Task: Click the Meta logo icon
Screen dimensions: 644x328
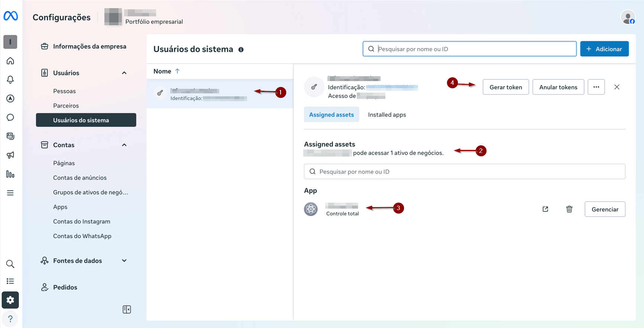Action: click(x=11, y=16)
